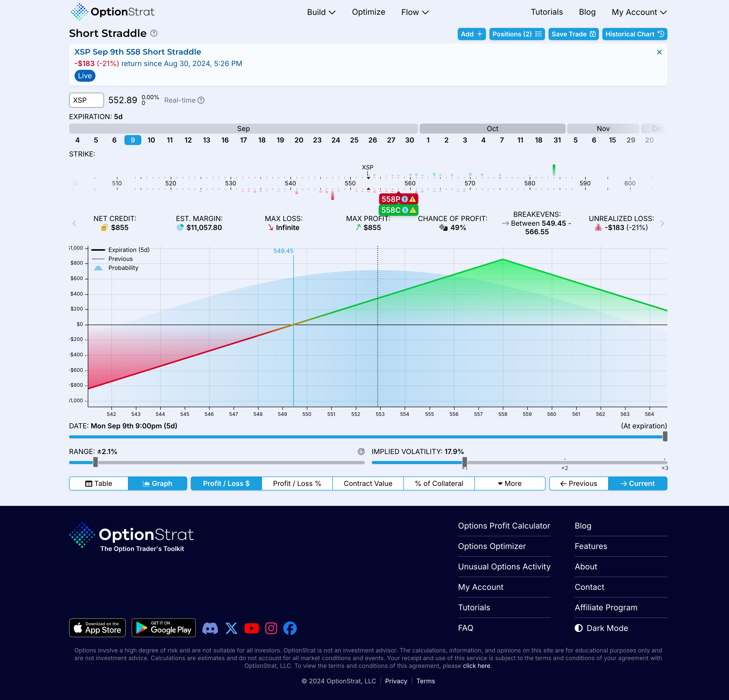The width and height of the screenshot is (729, 700).
Task: Open the X (Twitter) icon
Action: 231,628
